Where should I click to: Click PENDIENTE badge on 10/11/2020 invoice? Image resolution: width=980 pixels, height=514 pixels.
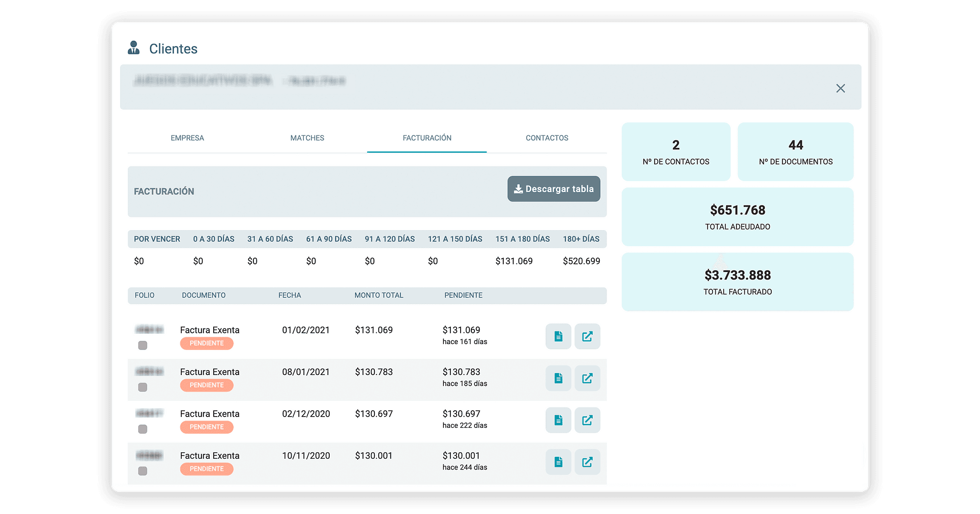point(206,469)
